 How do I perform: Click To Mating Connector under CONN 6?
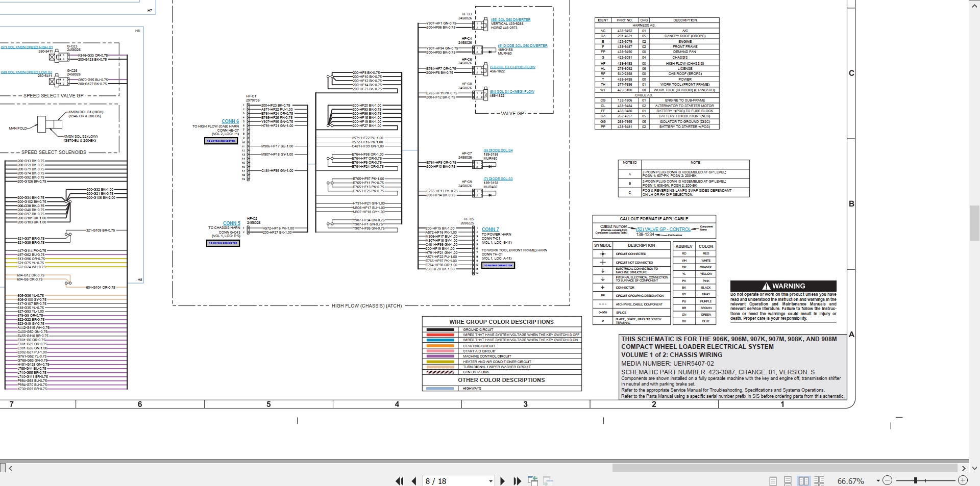point(221,141)
